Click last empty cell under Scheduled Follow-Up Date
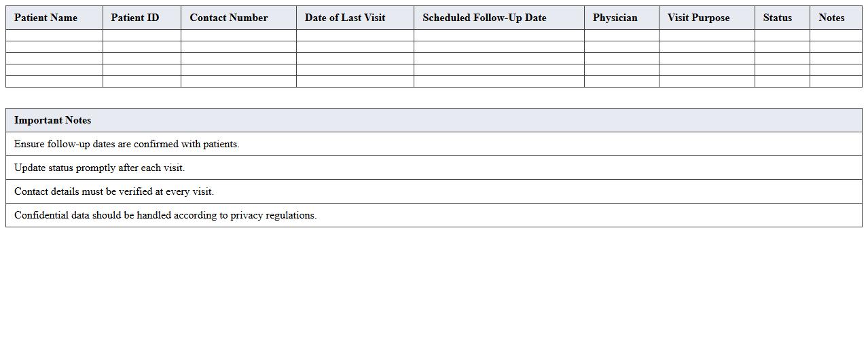Viewport: 868px width, 340px height. click(499, 81)
